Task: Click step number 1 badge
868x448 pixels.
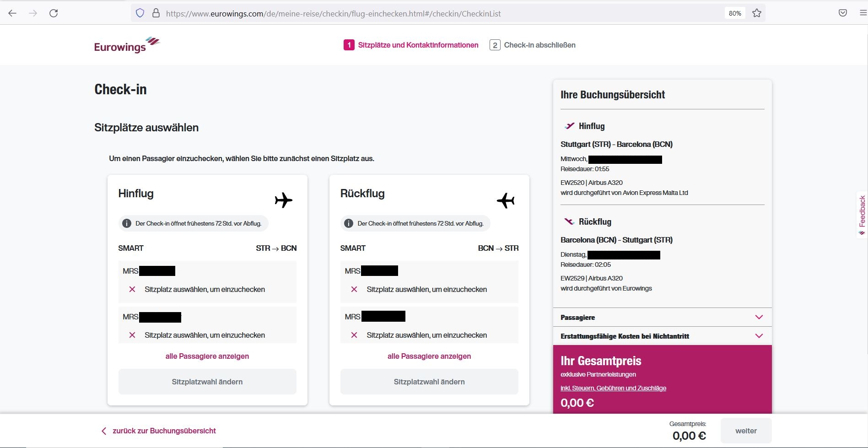Action: click(x=349, y=45)
